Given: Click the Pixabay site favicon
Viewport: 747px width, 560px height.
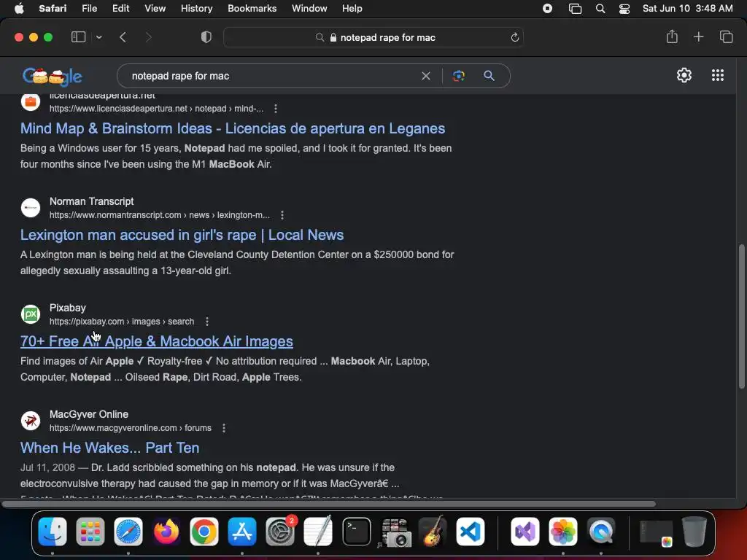Looking at the screenshot, I should [31, 314].
